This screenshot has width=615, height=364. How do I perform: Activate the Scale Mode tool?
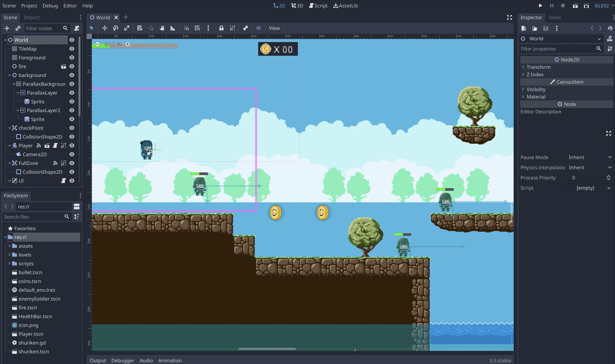[127, 28]
